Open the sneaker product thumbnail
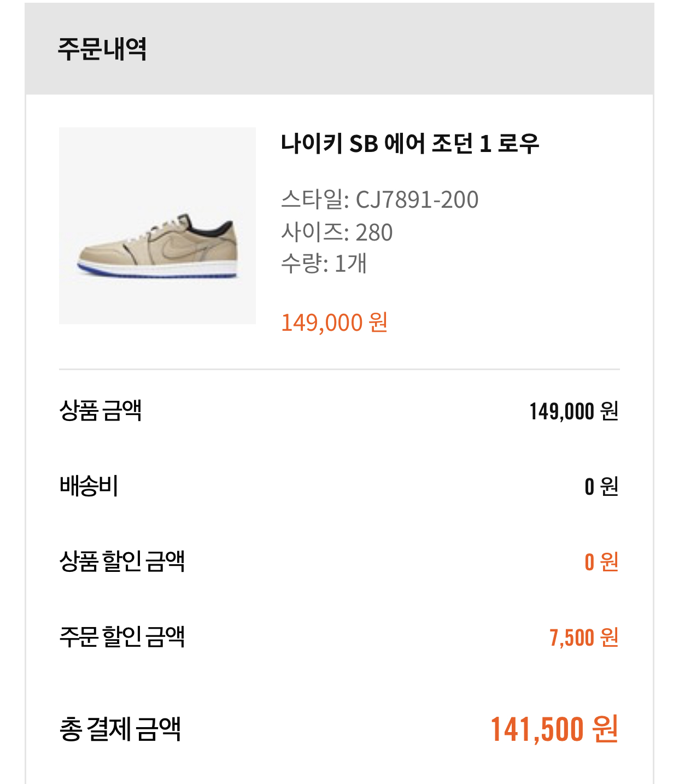The width and height of the screenshot is (679, 784). tap(157, 226)
